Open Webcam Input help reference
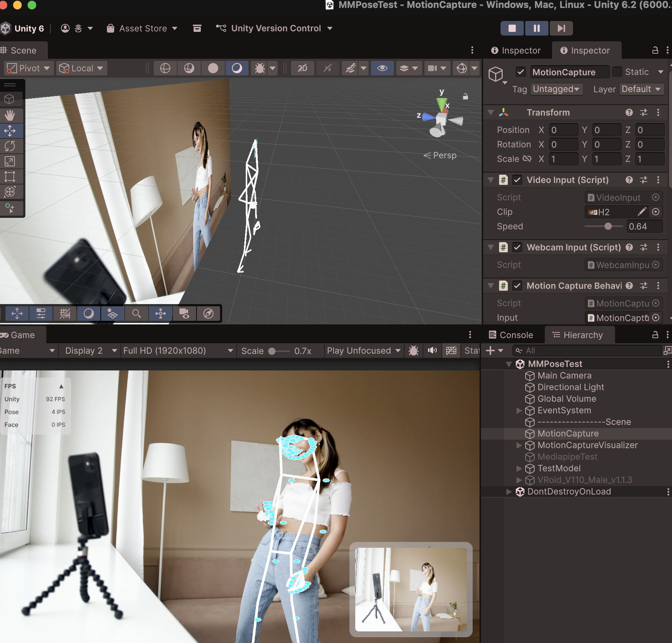Screen dimensions: 672x643 pyautogui.click(x=629, y=247)
